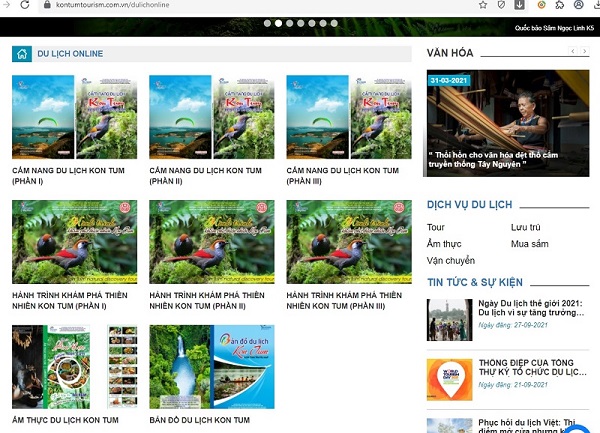Reload the page with the refresh icon
600x433 pixels.
point(25,5)
